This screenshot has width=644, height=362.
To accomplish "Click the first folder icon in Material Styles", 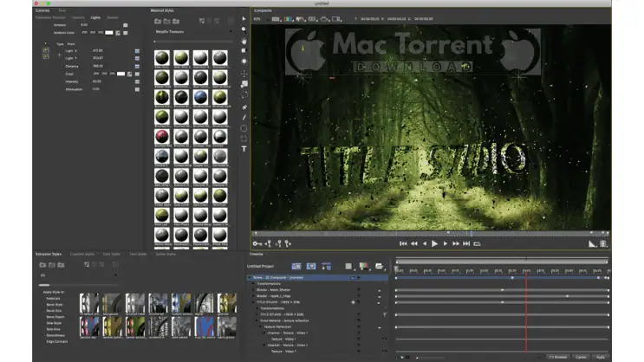I will [x=158, y=21].
